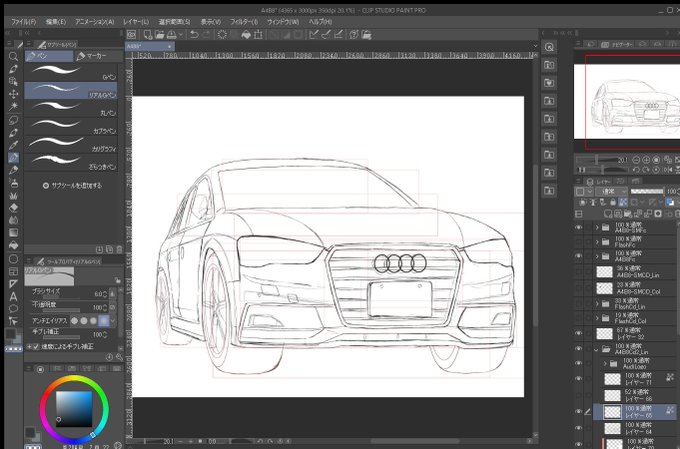Select the Text tool
The height and width of the screenshot is (449, 680).
(13, 297)
